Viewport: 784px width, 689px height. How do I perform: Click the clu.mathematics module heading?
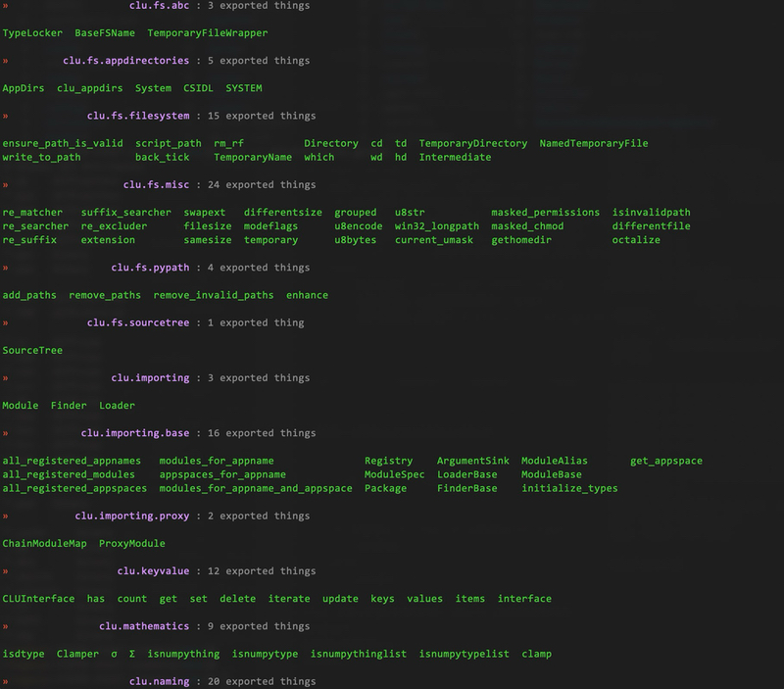144,626
